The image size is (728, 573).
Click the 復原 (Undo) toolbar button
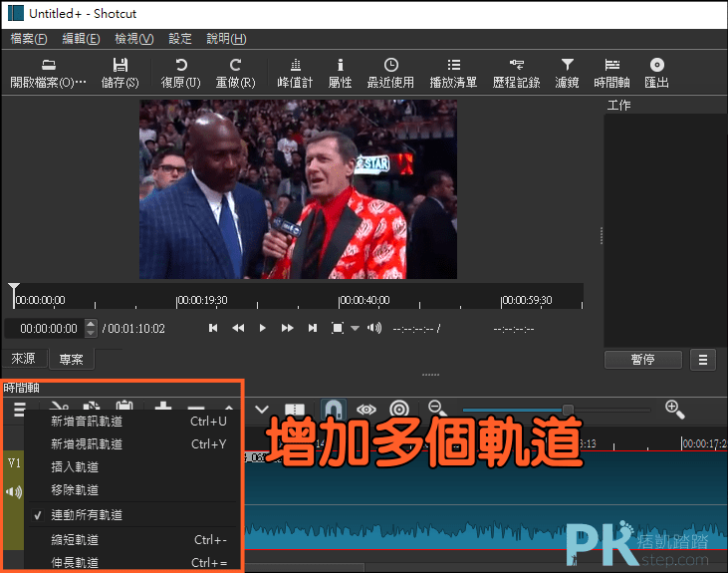(x=180, y=74)
